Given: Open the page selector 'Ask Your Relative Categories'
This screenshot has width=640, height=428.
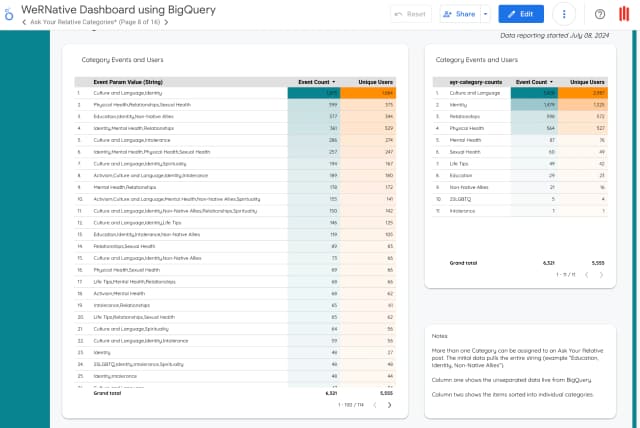Looking at the screenshot, I should [95, 22].
